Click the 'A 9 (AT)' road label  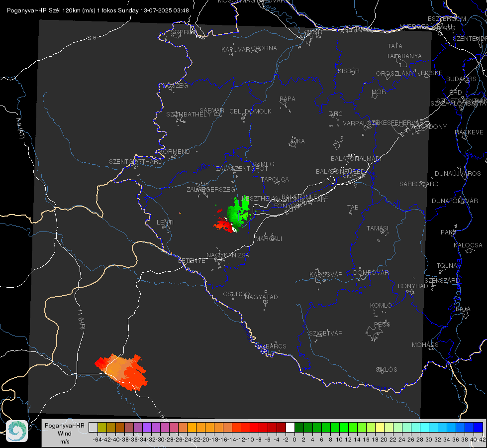click(x=20, y=128)
